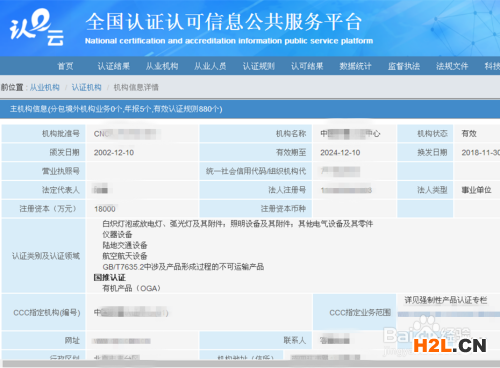Screen dimensions: 500x368
Task: Click the 营业执照号 label cell
Action: click(x=43, y=171)
